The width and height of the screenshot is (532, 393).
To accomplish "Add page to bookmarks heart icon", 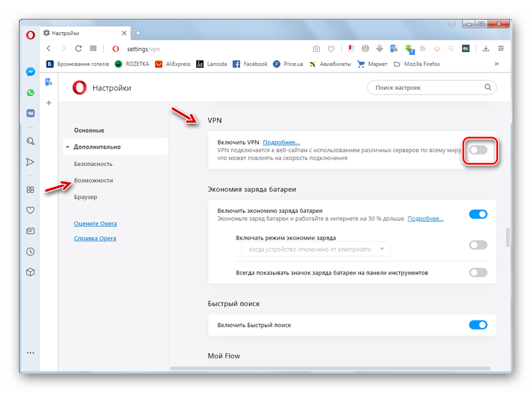I will click(331, 49).
